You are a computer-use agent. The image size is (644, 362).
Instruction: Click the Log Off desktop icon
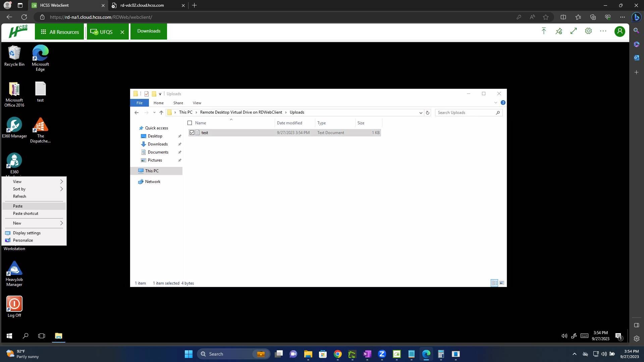[x=14, y=303]
